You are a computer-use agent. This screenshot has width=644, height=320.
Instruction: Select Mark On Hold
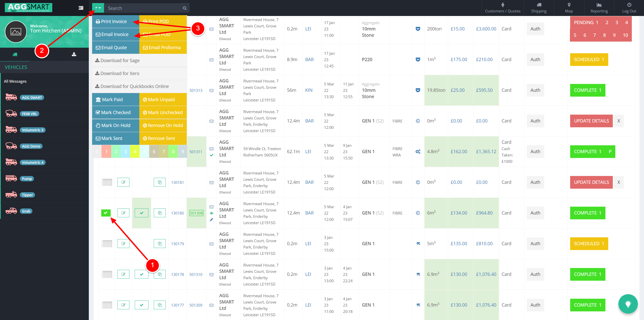pos(116,125)
